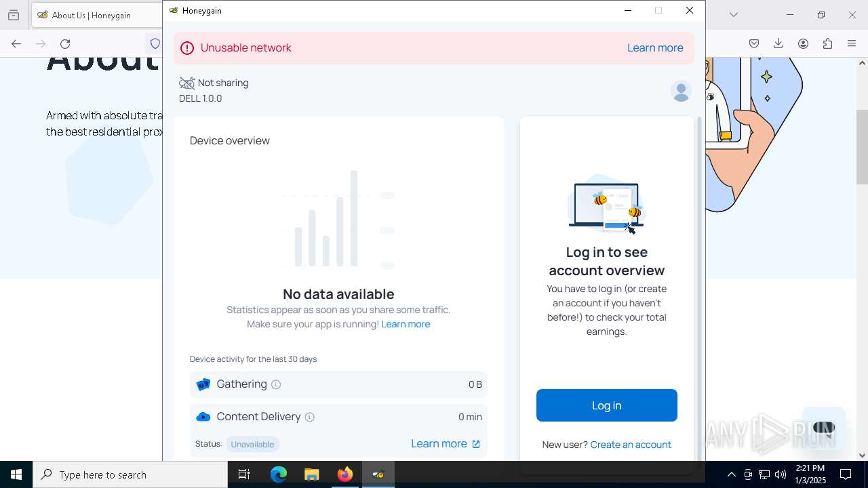Open Learn more under No data available
The height and width of the screenshot is (488, 868).
[406, 324]
